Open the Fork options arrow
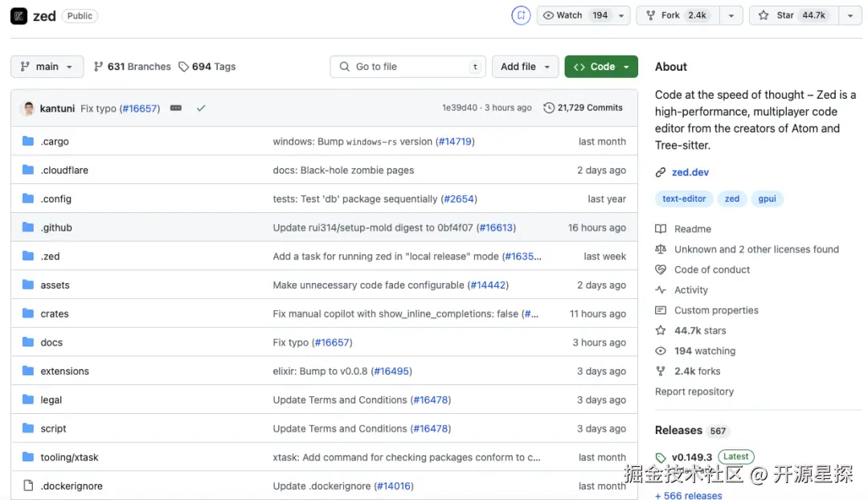Image resolution: width=868 pixels, height=500 pixels. point(731,15)
